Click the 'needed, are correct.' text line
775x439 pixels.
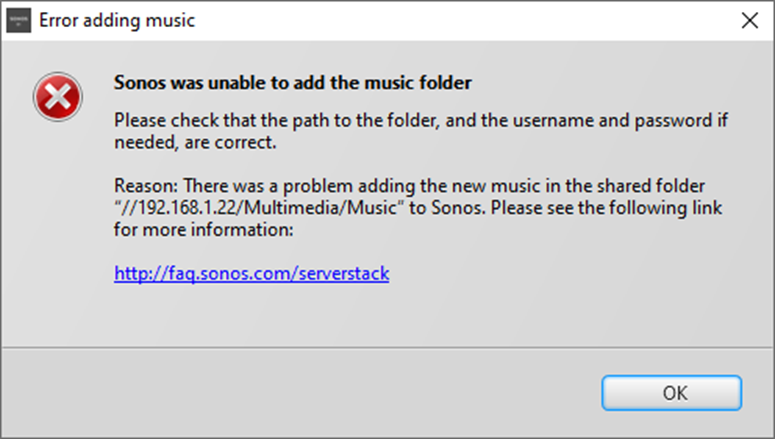[x=195, y=142]
